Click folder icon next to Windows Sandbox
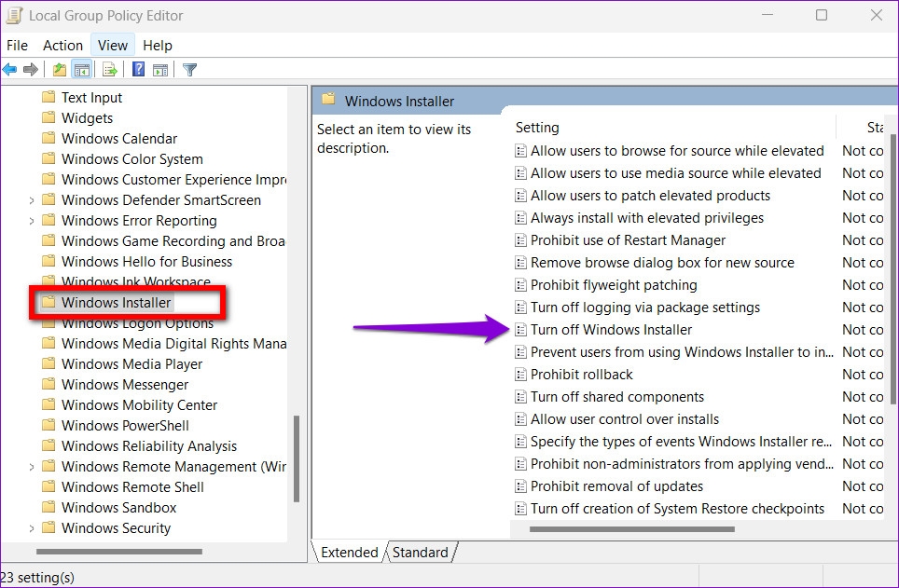899x588 pixels. (48, 507)
